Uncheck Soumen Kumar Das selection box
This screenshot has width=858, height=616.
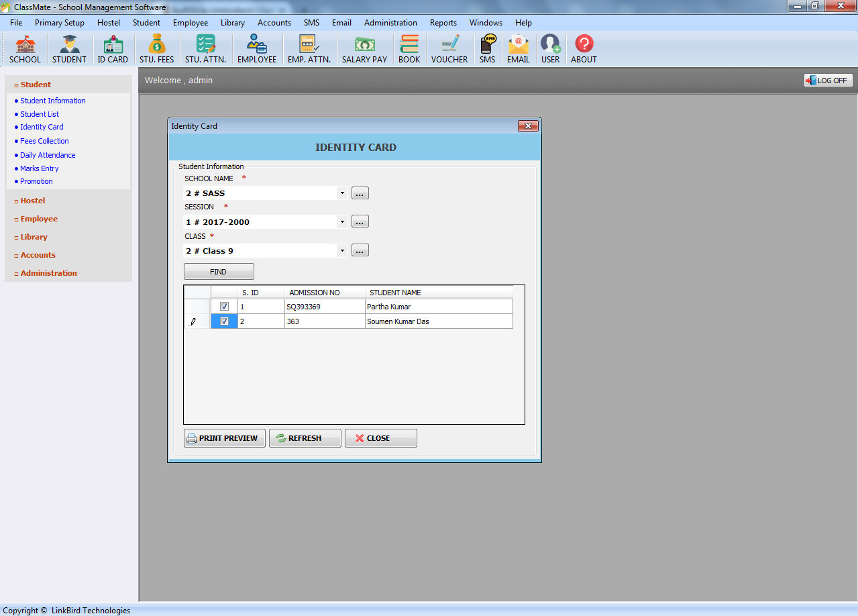point(223,321)
